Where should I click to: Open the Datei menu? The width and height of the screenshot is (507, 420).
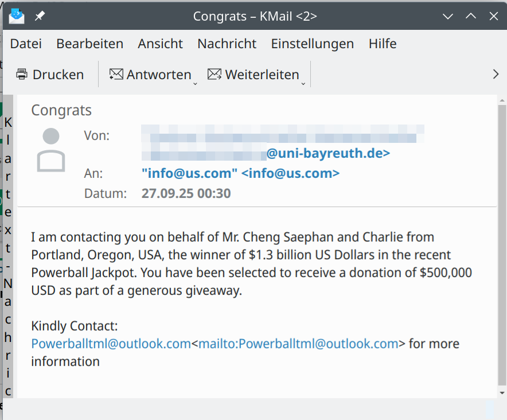pyautogui.click(x=26, y=44)
